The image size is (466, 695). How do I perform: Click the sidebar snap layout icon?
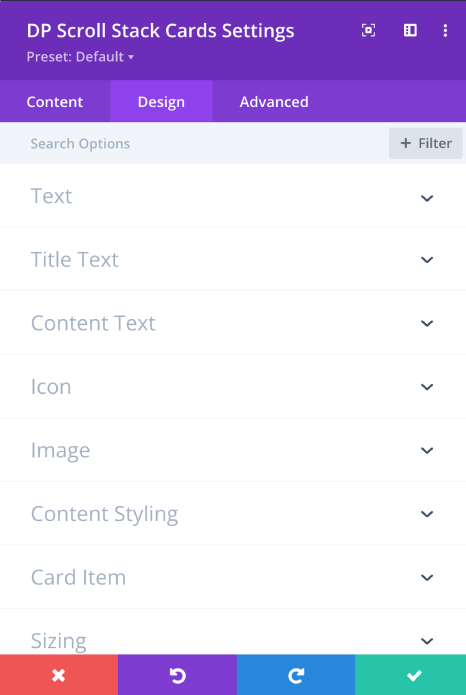click(410, 30)
